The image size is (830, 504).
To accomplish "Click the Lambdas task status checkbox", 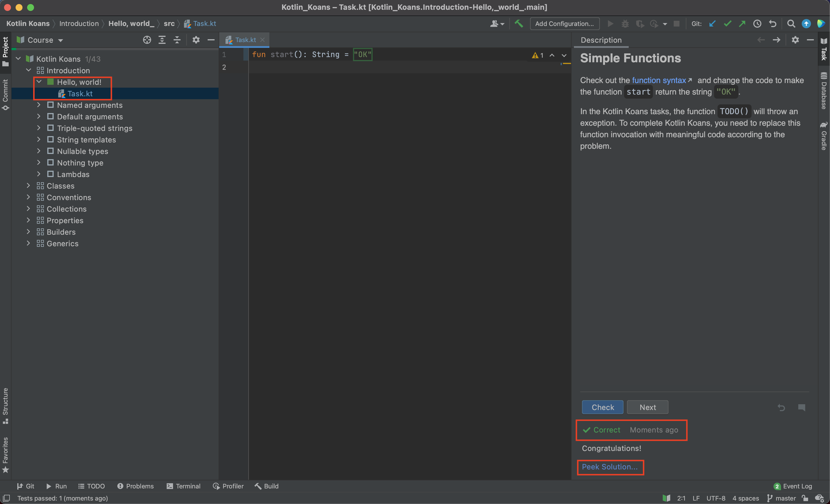I will pos(50,174).
